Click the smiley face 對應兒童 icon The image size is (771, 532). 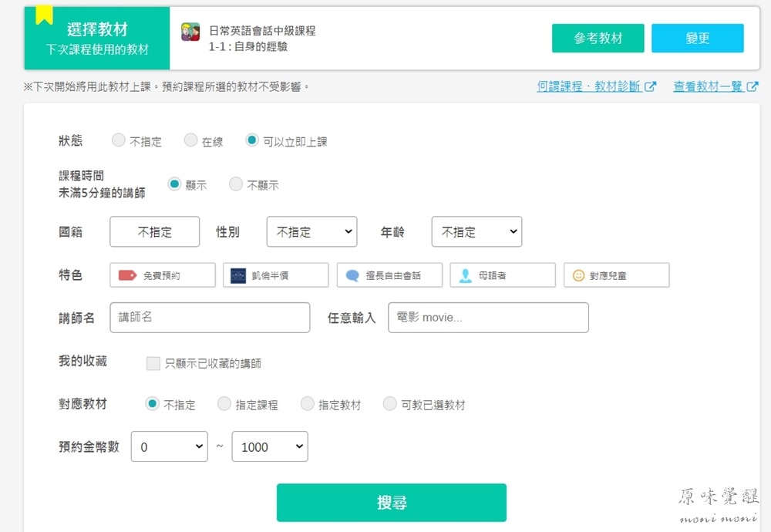point(578,275)
